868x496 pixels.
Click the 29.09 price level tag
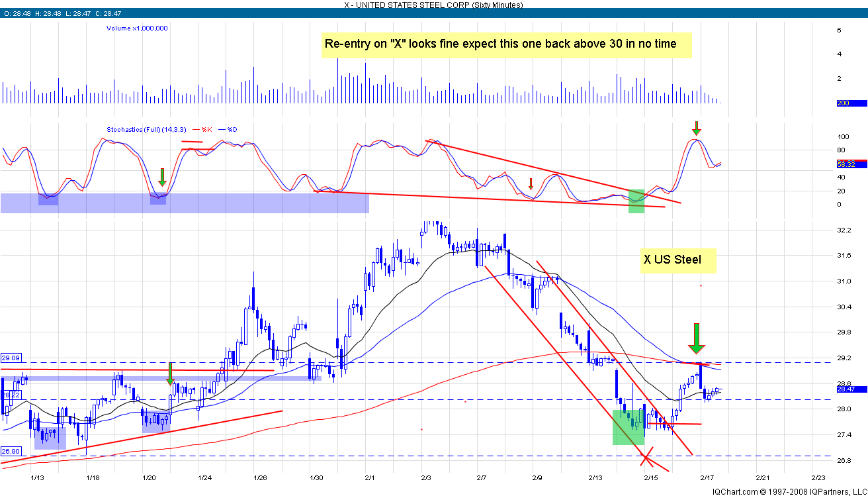11,358
